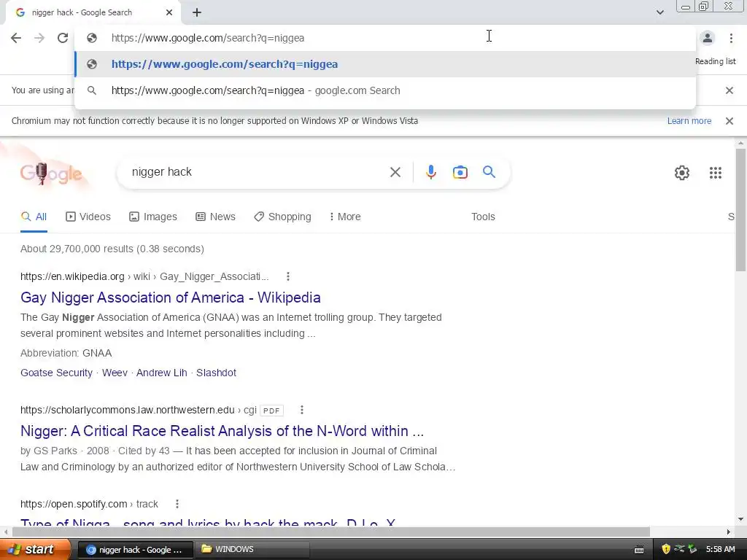747x560 pixels.
Task: Open the three-dot menu beside the wikipedia.org result
Action: [x=287, y=276]
